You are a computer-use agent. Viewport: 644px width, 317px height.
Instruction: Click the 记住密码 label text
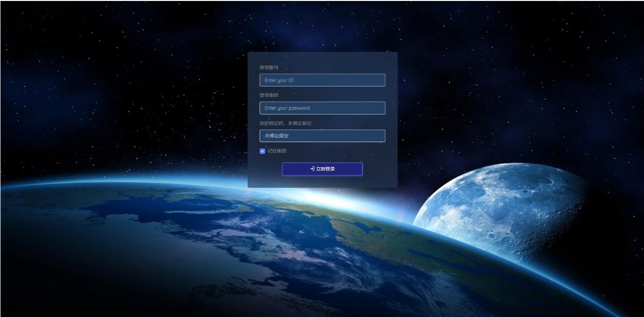(277, 151)
